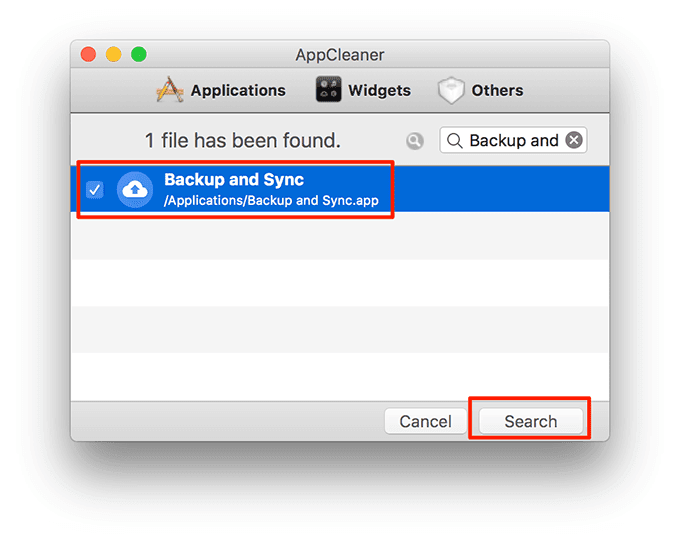Click the Others shield icon
Image resolution: width=680 pixels, height=542 pixels.
point(452,90)
